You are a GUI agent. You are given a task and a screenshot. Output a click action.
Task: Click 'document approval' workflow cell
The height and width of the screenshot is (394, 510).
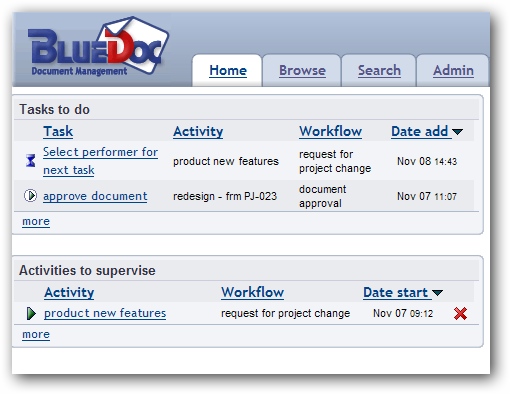(x=323, y=196)
